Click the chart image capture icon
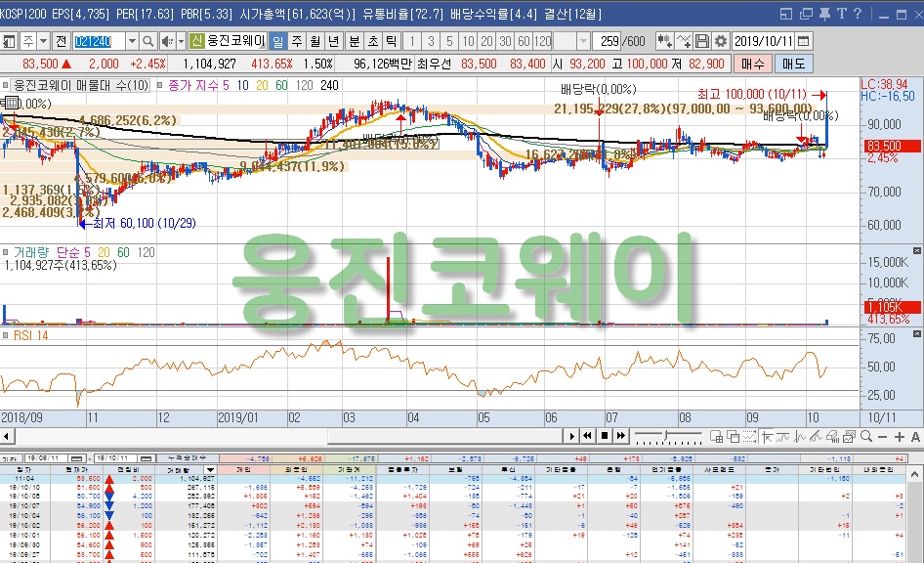The width and height of the screenshot is (924, 563). [x=849, y=437]
